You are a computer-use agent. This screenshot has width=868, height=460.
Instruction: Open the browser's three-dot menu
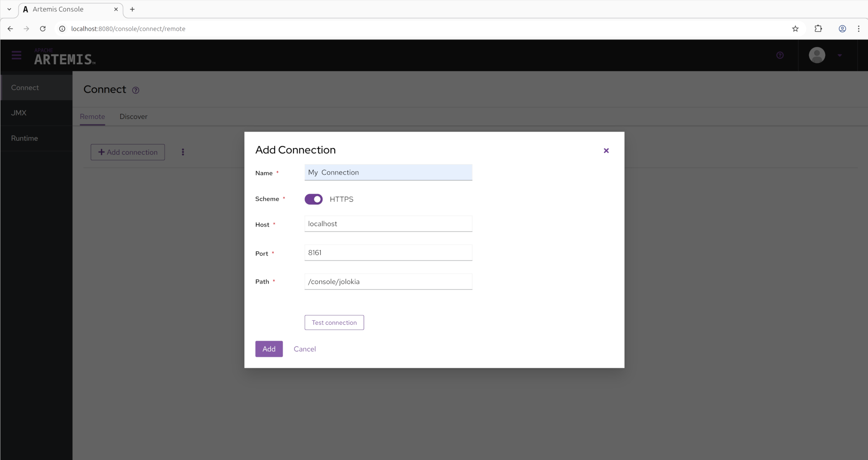[x=859, y=28]
